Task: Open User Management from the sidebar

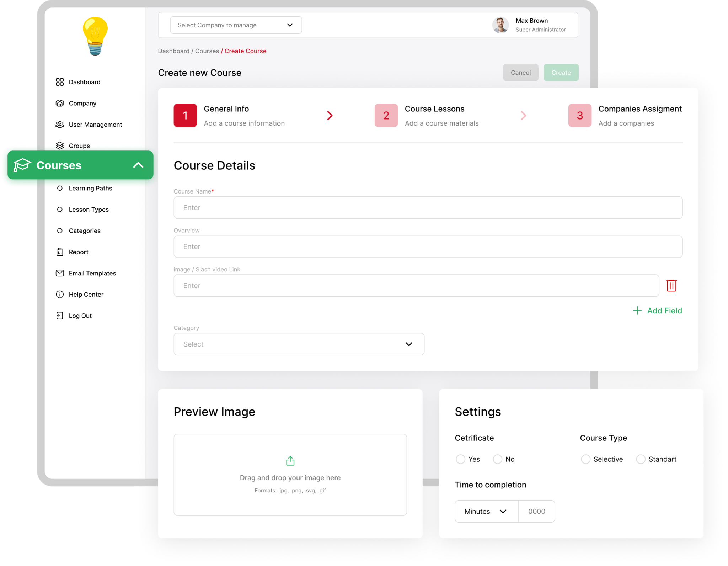Action: click(x=95, y=124)
